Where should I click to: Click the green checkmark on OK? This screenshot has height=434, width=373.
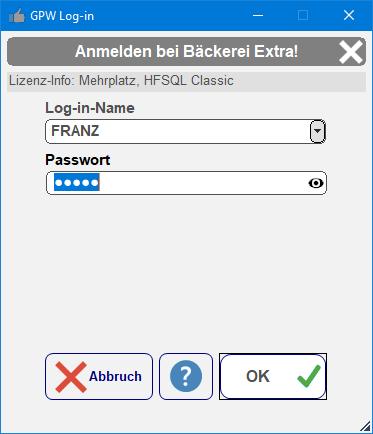pyautogui.click(x=309, y=376)
